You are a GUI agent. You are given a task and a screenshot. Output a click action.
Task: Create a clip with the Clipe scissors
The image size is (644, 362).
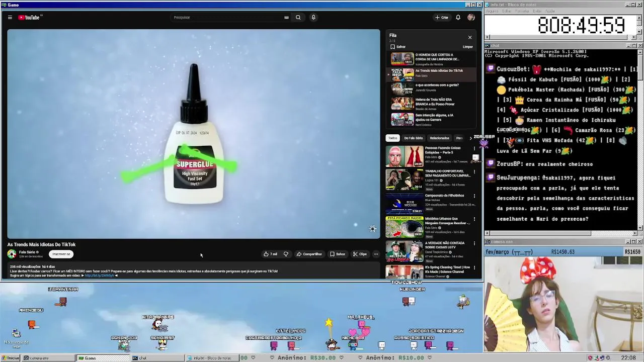click(x=360, y=254)
